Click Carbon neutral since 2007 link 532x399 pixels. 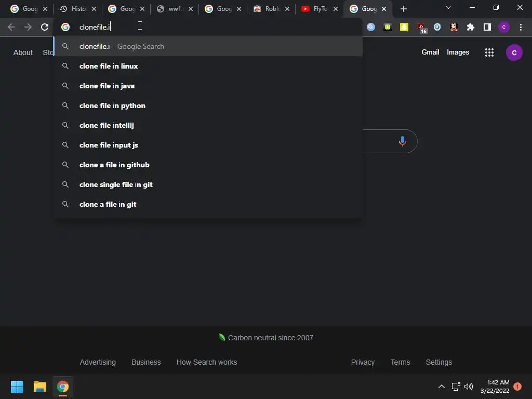point(266,338)
